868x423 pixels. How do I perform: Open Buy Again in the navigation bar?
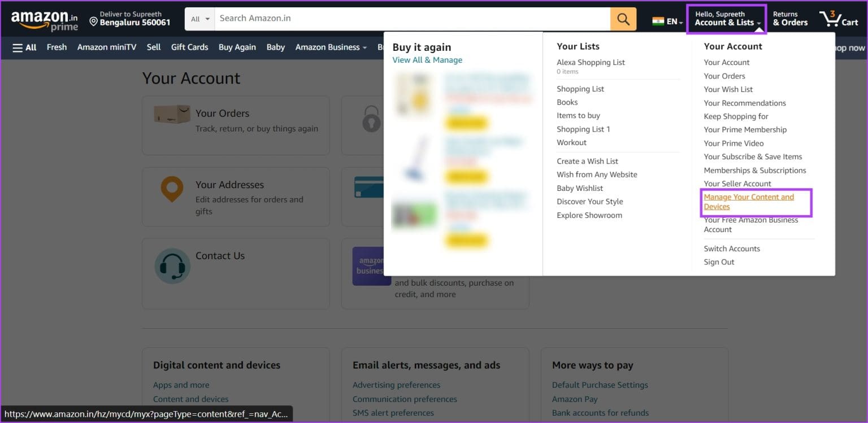(237, 47)
